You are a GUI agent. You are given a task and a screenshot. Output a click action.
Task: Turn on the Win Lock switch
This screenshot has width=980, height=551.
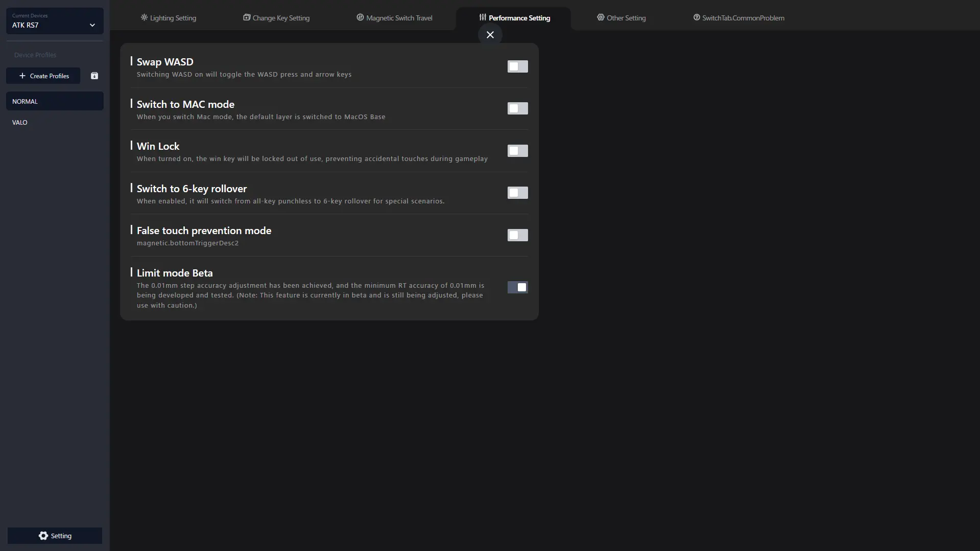pos(517,151)
